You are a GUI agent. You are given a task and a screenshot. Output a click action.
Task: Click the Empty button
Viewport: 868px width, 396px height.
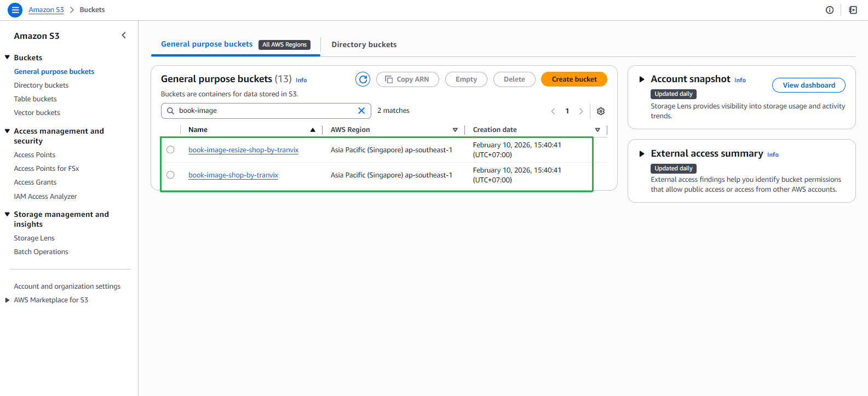click(466, 79)
